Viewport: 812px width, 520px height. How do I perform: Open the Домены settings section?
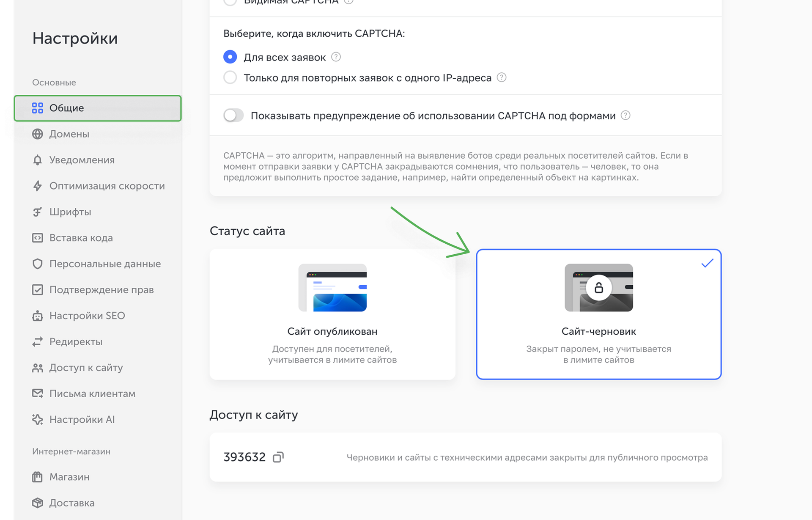click(x=69, y=134)
